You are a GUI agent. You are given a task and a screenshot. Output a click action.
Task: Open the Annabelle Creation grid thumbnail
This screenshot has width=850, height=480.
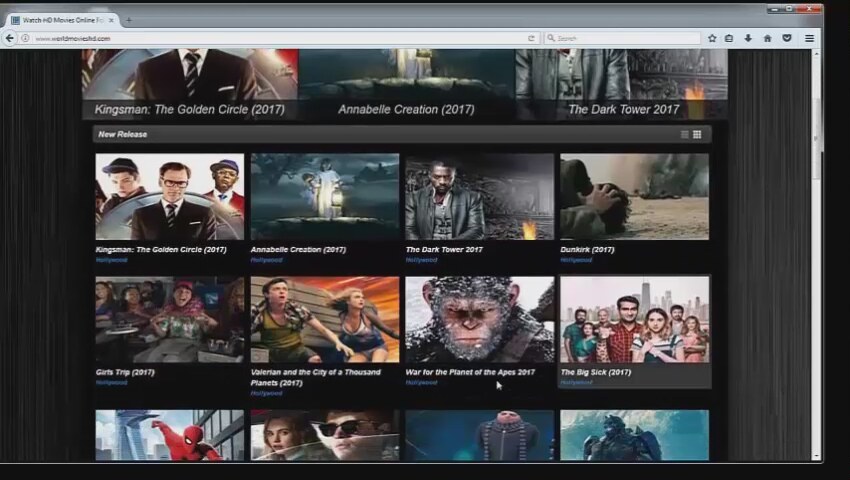click(x=325, y=196)
